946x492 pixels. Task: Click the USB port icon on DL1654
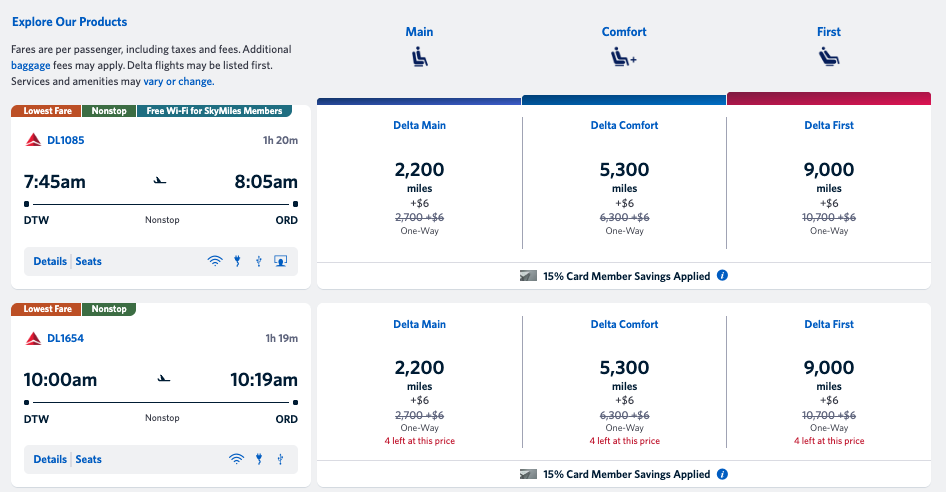click(281, 459)
